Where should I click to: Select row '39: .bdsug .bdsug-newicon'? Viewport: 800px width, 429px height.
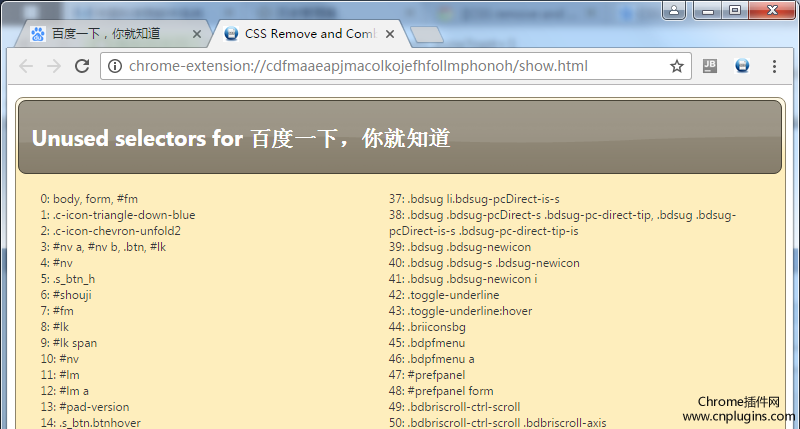point(460,247)
